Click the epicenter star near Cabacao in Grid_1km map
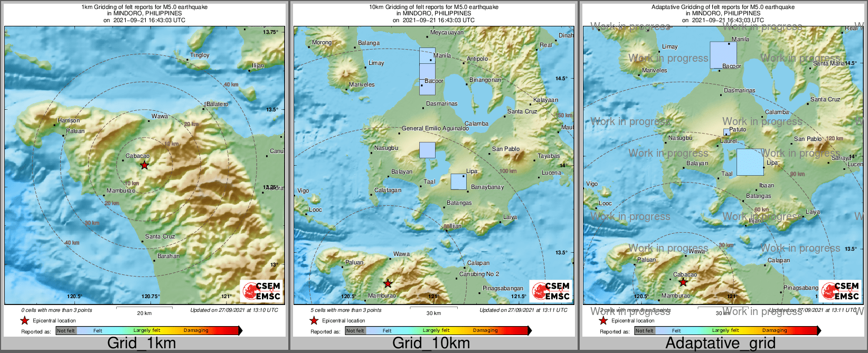868x353 pixels. [x=144, y=165]
